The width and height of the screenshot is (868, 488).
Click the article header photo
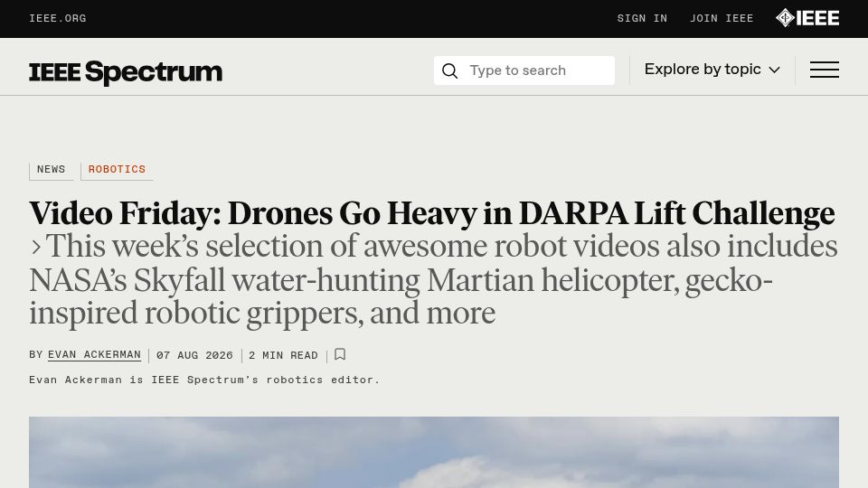tap(434, 452)
